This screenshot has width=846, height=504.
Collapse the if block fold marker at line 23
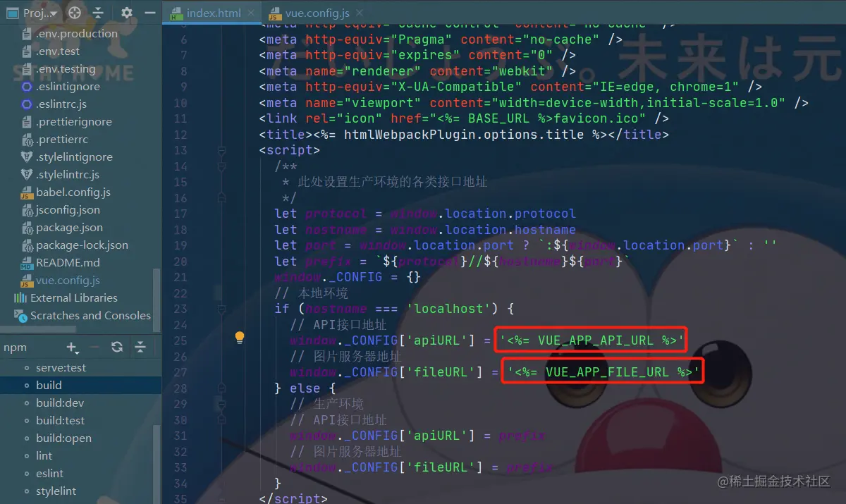coord(221,309)
